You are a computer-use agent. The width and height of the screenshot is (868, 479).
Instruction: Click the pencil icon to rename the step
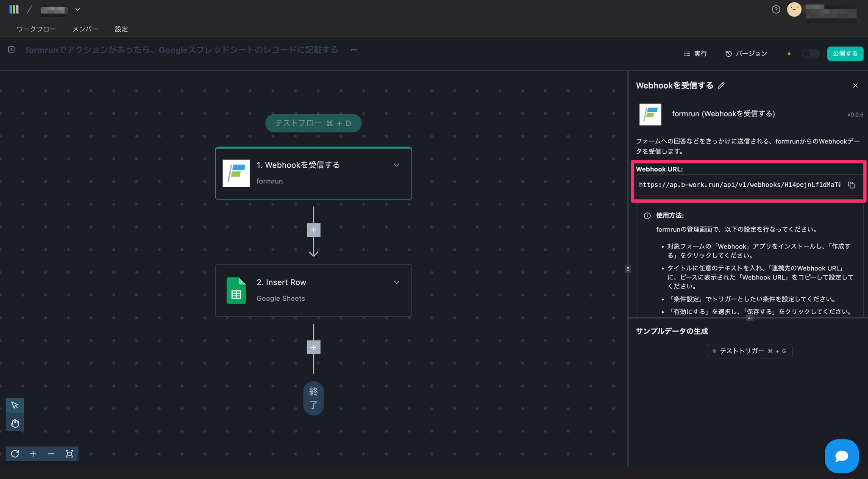coord(721,86)
